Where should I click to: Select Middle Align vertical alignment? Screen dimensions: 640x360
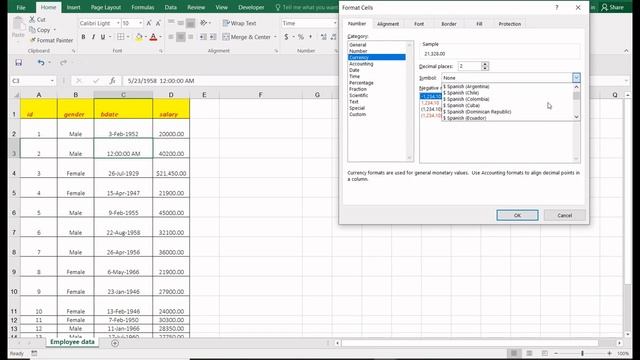[x=181, y=23]
